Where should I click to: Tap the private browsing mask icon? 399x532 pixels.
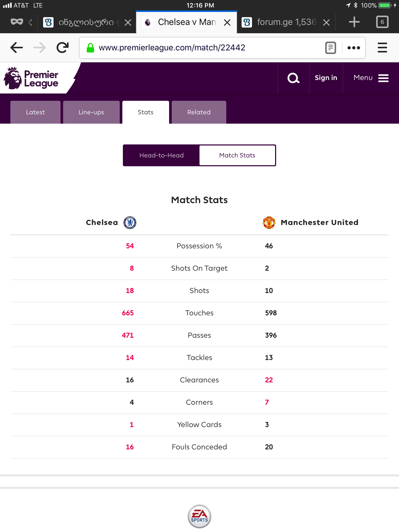pos(17,22)
